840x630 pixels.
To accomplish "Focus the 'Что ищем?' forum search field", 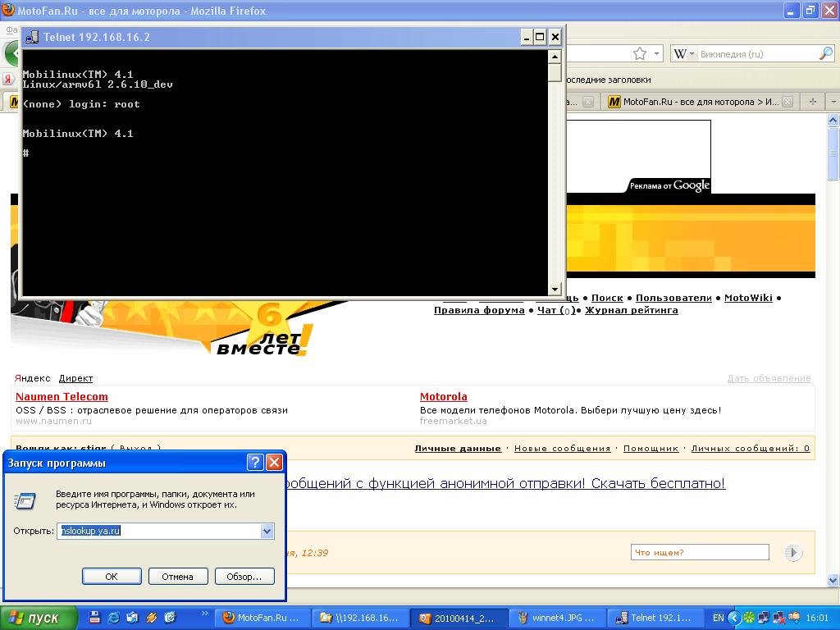I will pyautogui.click(x=700, y=552).
